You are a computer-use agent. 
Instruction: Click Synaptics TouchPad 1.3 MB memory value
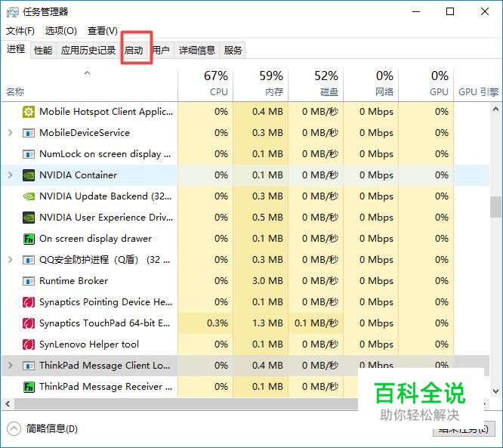tap(267, 323)
